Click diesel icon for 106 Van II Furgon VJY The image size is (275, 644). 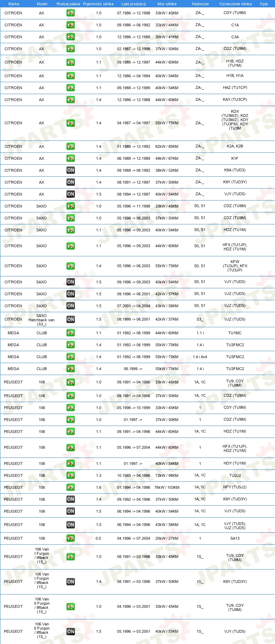tap(71, 631)
